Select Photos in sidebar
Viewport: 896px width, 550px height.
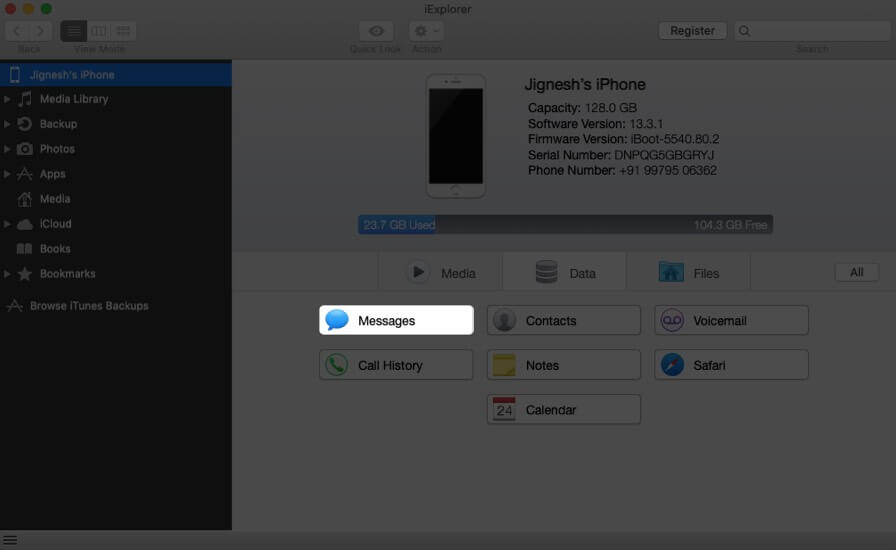pyautogui.click(x=116, y=149)
